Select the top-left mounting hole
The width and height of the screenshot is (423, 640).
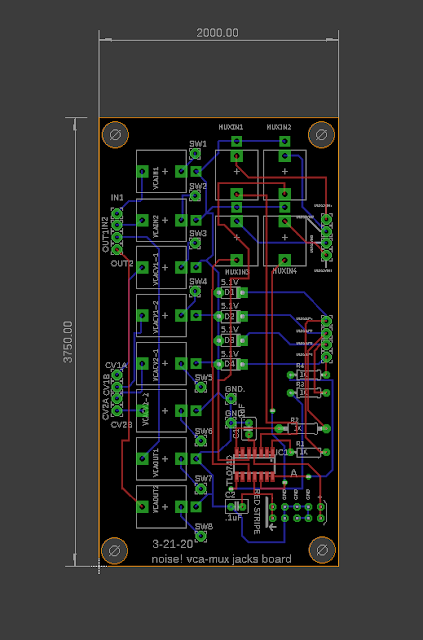[x=115, y=134]
